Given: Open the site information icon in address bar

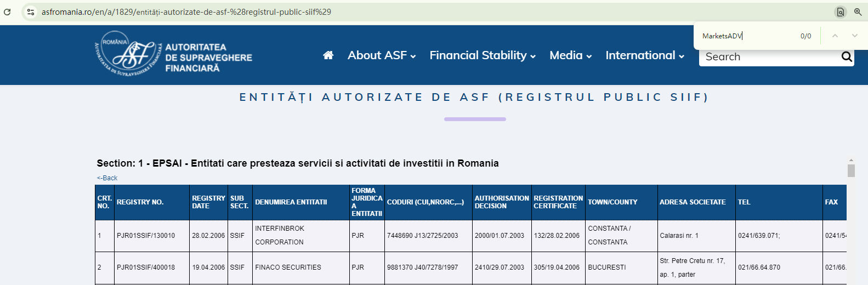Looking at the screenshot, I should (31, 12).
